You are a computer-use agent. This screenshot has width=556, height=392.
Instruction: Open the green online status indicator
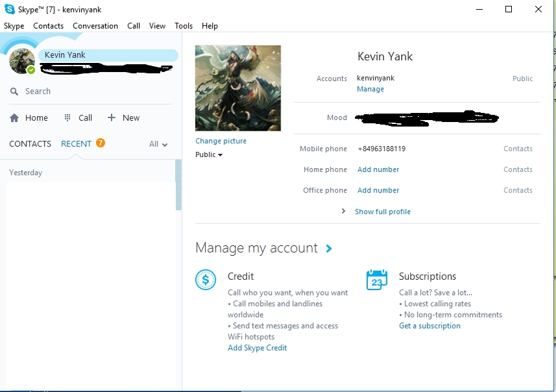coord(31,70)
